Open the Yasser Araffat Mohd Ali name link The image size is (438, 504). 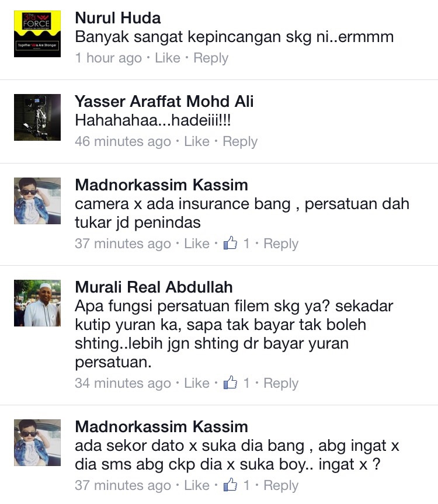164,102
